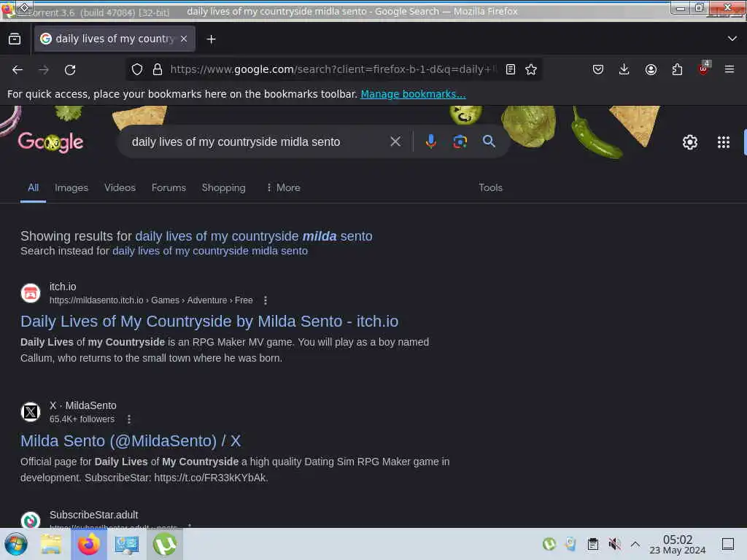The image size is (747, 560).
Task: Open Google quick settings gear
Action: point(690,142)
